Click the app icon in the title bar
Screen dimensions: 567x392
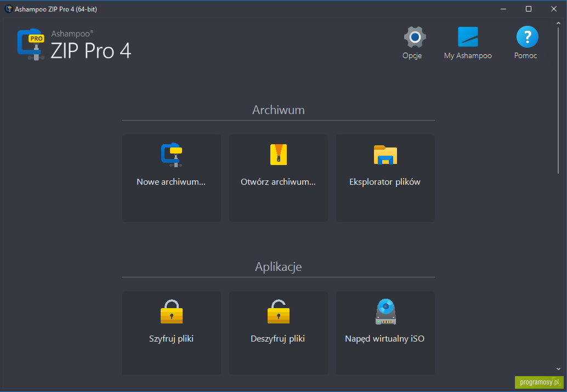pos(8,9)
